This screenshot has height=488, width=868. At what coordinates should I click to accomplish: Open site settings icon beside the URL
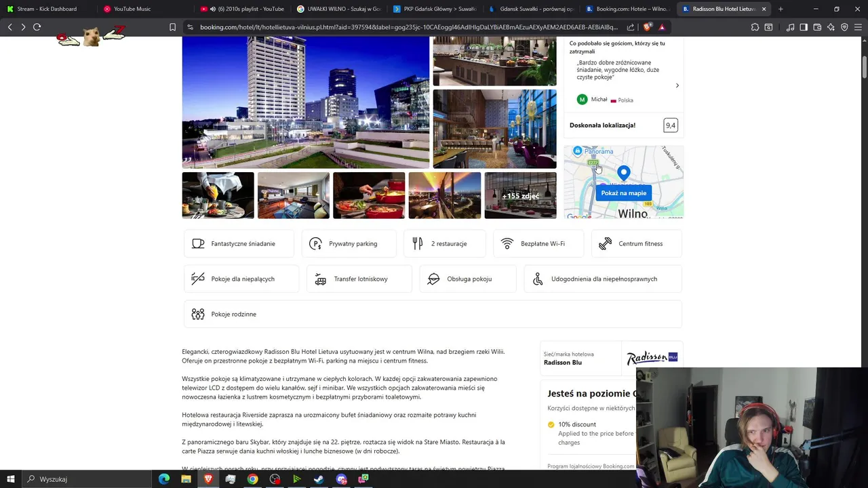coord(190,27)
